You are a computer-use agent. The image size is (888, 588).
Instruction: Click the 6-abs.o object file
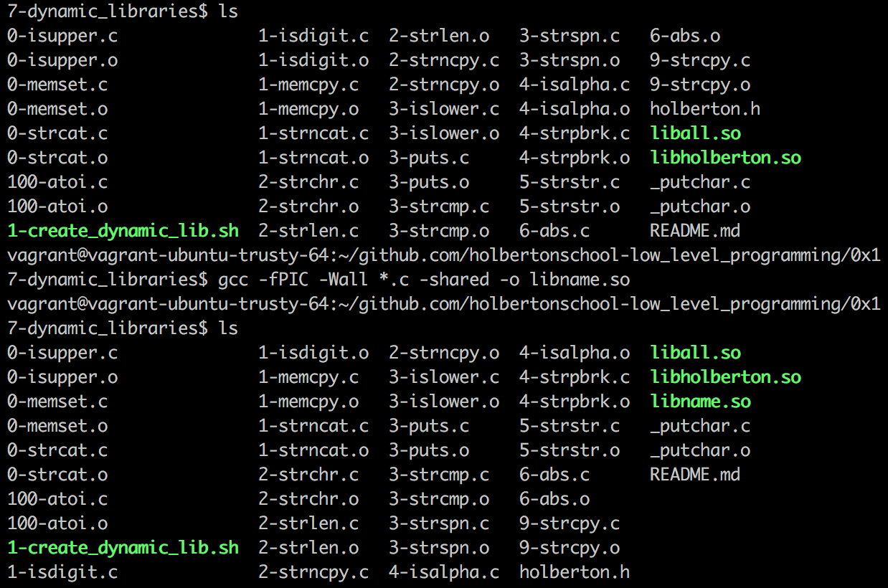[x=684, y=35]
